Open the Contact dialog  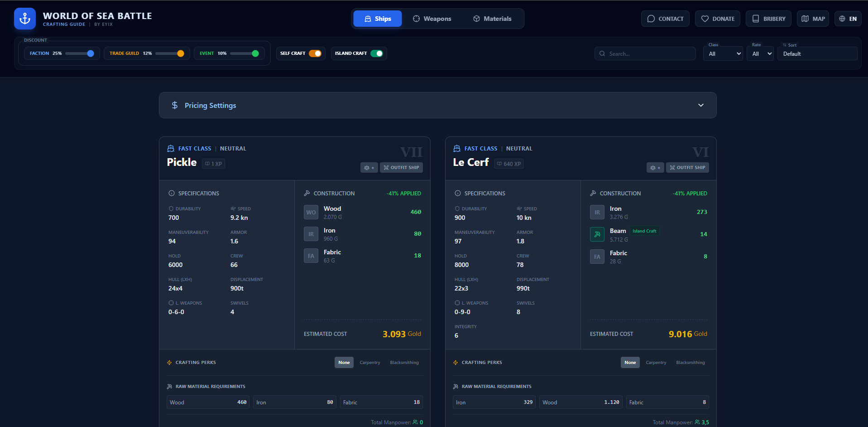665,19
